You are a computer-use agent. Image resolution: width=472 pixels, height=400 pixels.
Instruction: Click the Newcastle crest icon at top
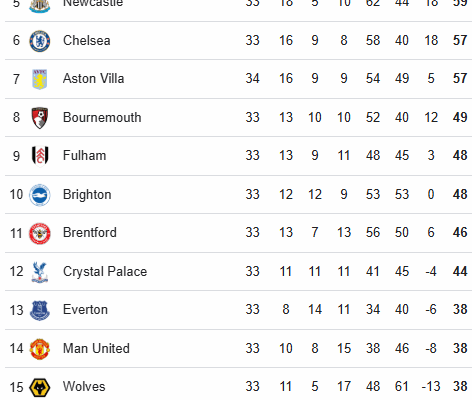click(40, 5)
